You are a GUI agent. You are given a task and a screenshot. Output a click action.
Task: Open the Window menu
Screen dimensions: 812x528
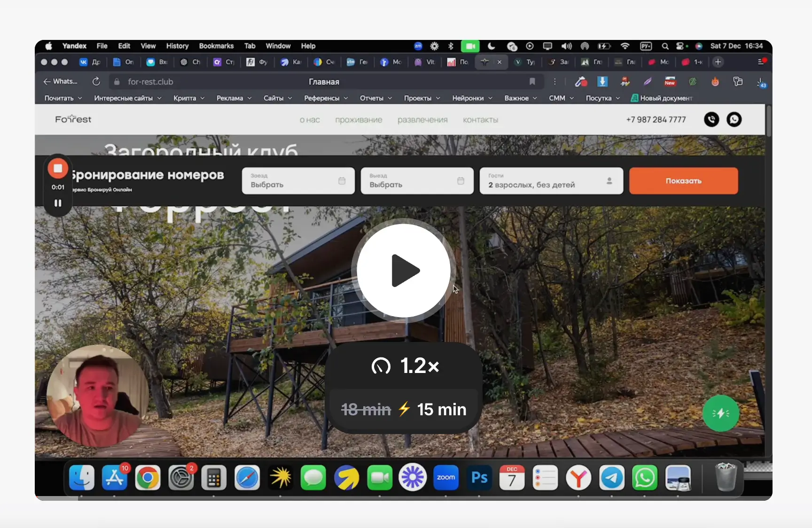tap(278, 46)
